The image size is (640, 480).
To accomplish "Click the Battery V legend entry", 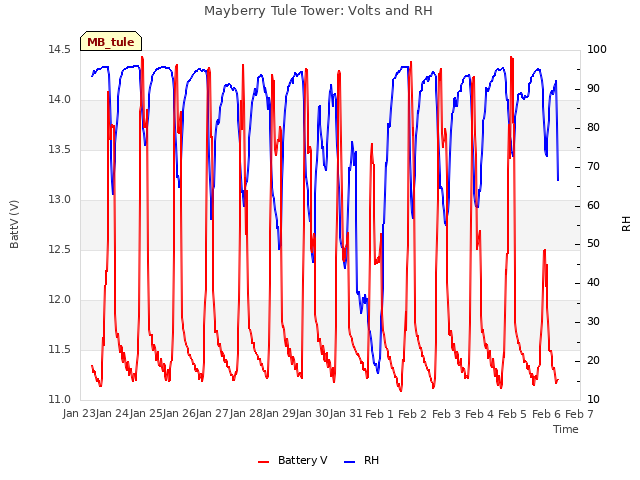I will pos(292,460).
